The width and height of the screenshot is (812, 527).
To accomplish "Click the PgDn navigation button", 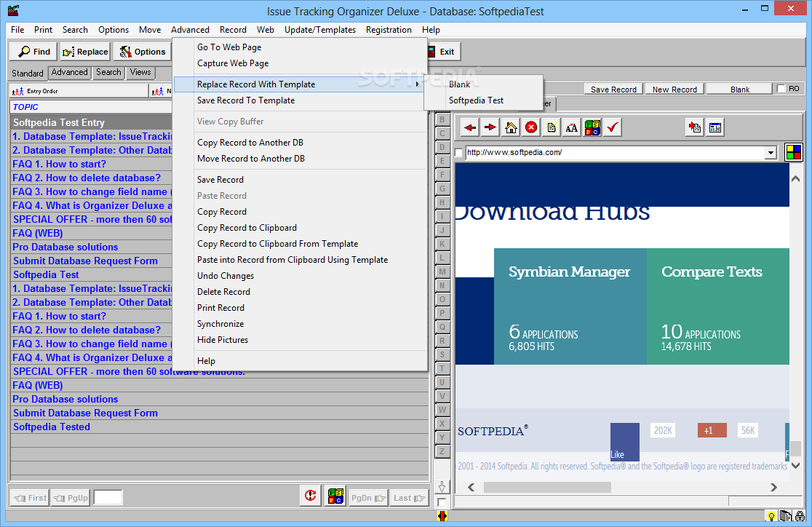I will coord(368,498).
